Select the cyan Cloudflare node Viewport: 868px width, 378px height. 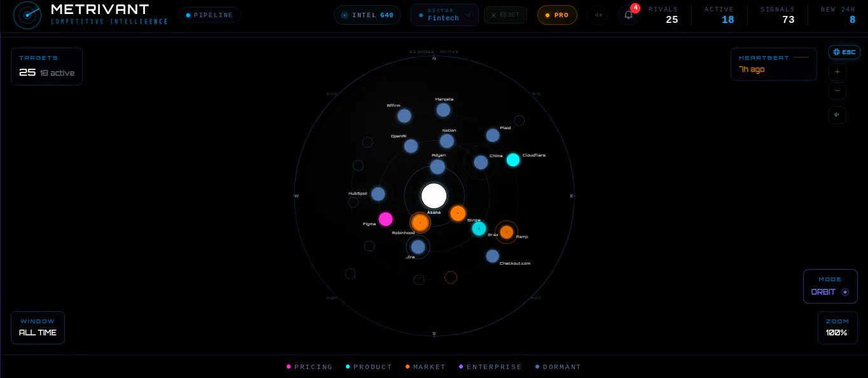tap(513, 160)
